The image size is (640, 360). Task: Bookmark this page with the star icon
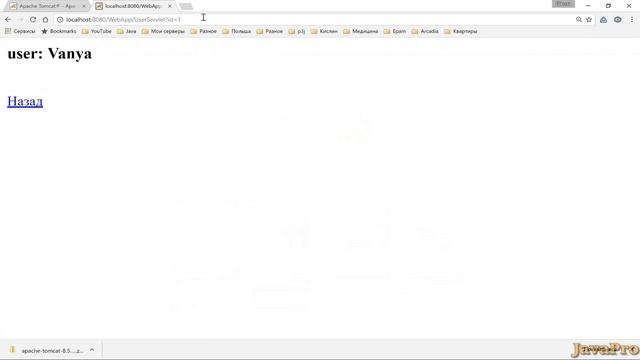[x=589, y=20]
